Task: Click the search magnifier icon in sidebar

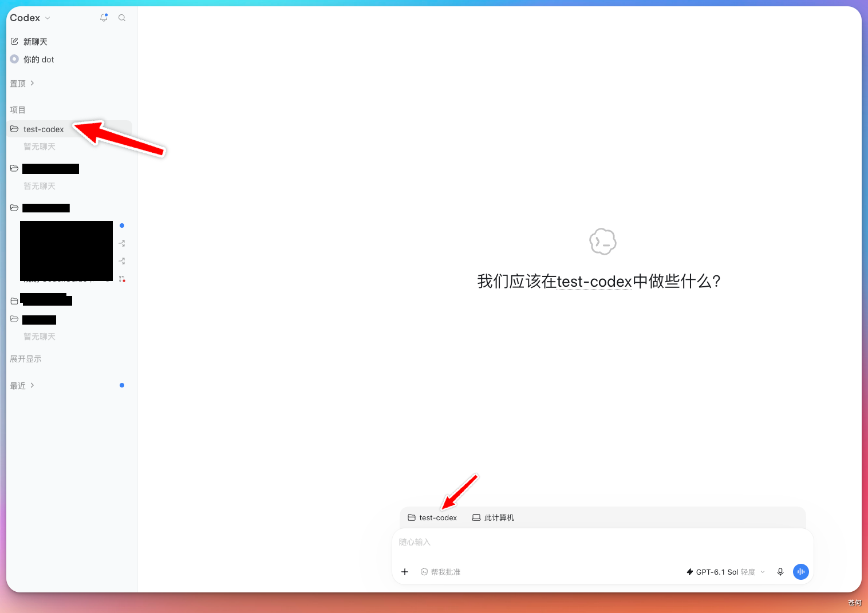Action: (x=122, y=18)
